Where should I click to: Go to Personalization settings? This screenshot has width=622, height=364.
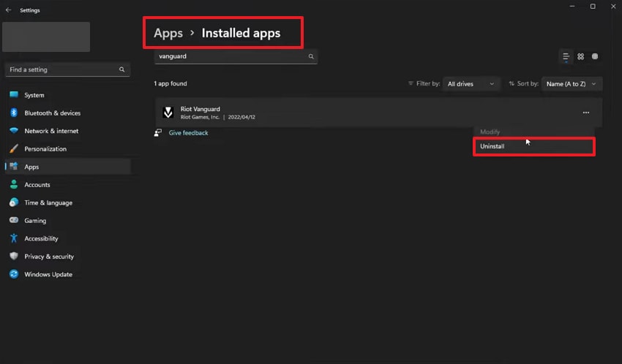[68, 148]
